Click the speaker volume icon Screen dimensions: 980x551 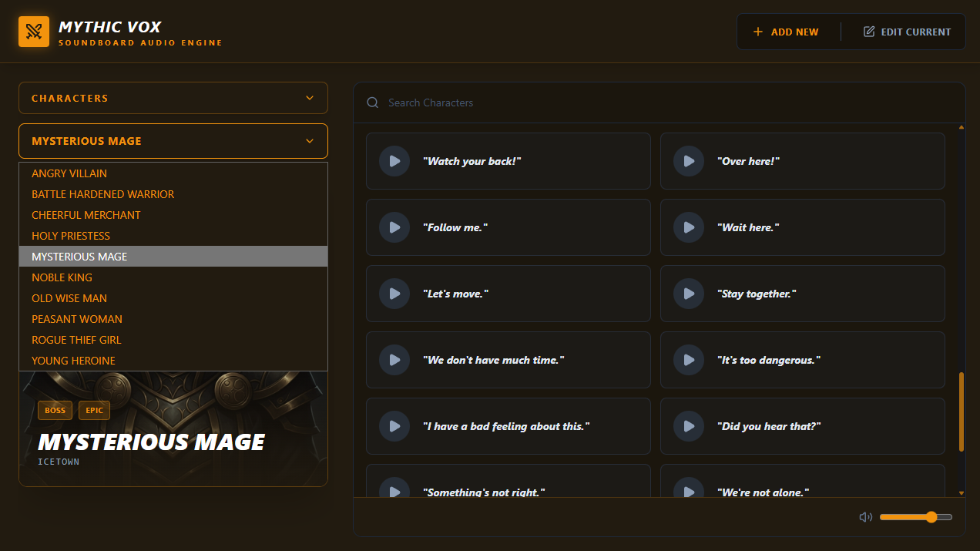coord(865,517)
